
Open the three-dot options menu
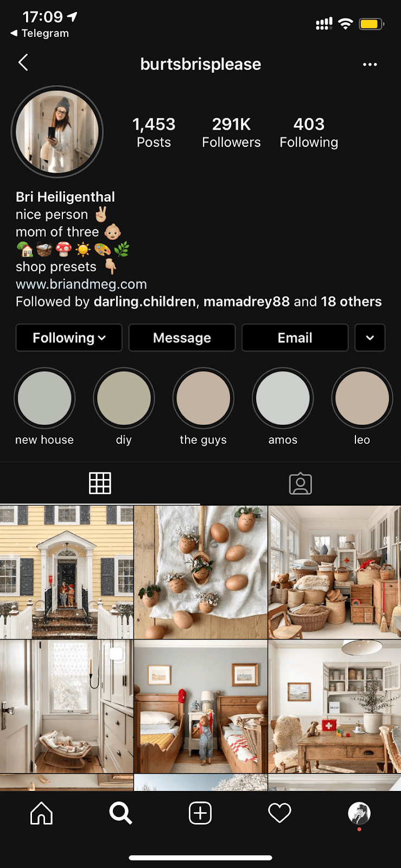[x=370, y=65]
